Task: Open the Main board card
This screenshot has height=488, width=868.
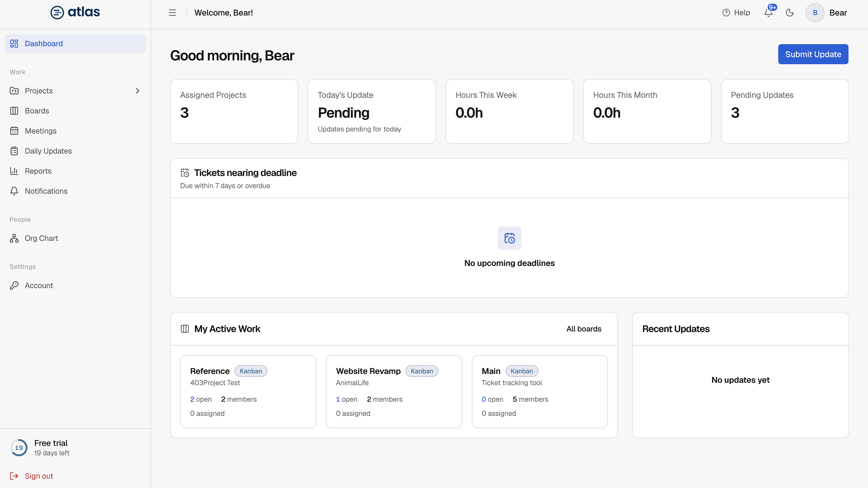Action: tap(540, 391)
